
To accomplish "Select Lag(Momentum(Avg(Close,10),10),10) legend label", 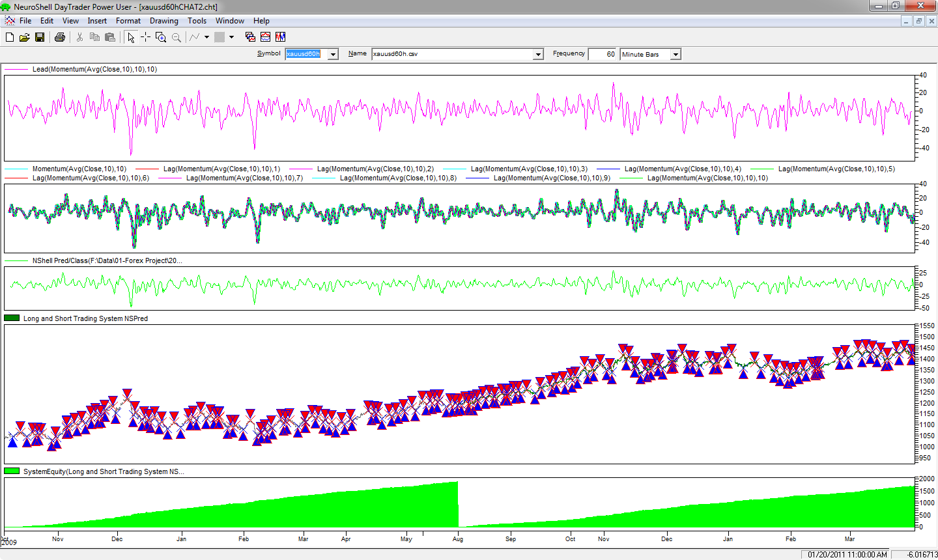I will pyautogui.click(x=707, y=178).
